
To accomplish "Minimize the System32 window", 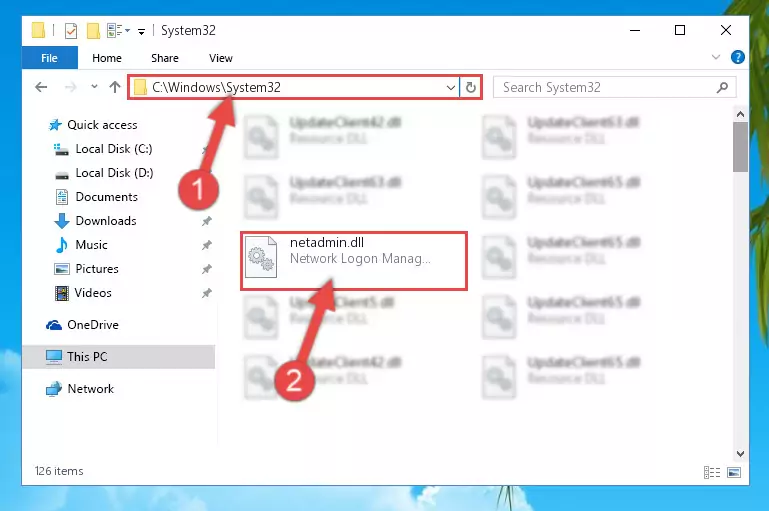I will coord(635,30).
